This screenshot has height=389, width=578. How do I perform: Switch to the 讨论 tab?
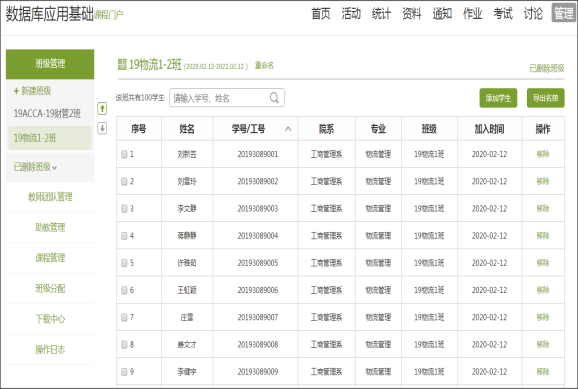533,14
